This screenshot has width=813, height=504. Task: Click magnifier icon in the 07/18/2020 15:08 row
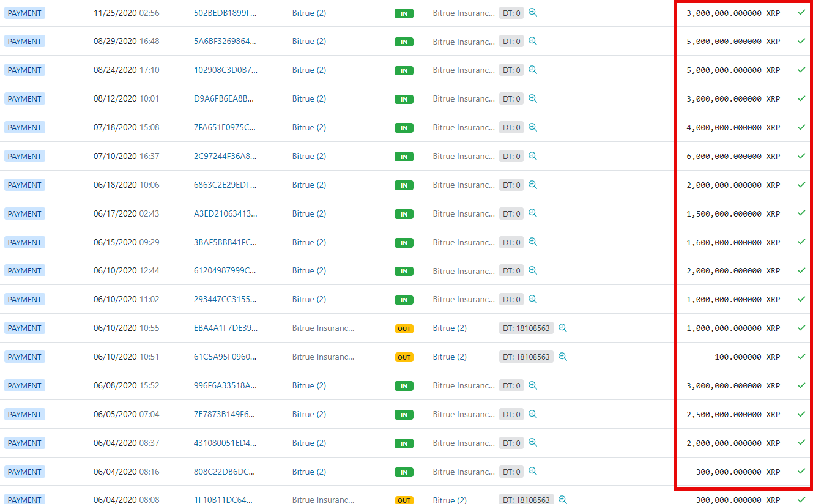(533, 127)
